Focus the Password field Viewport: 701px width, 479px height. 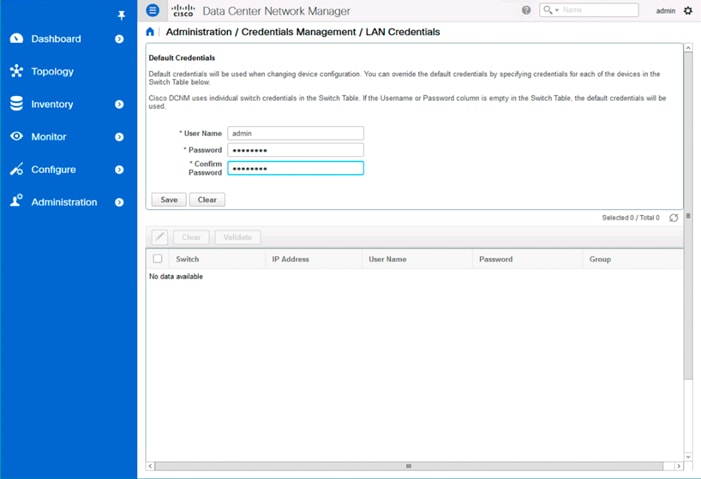(x=296, y=150)
